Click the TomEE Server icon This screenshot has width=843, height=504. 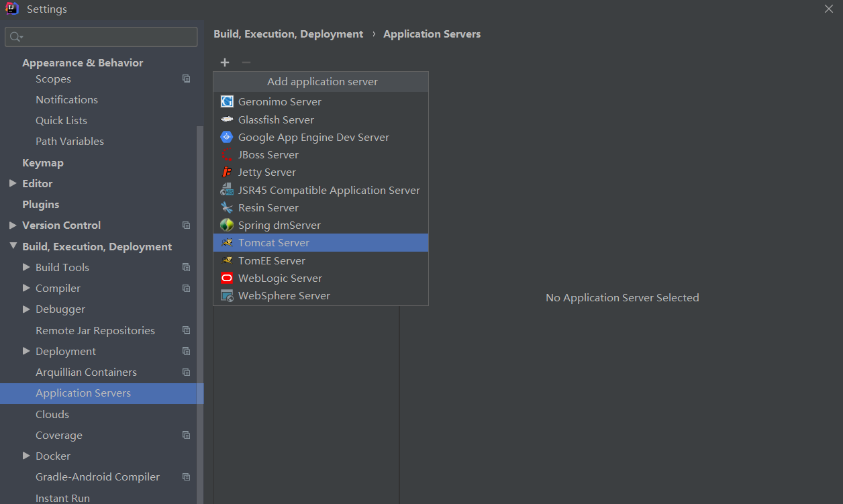pos(227,260)
